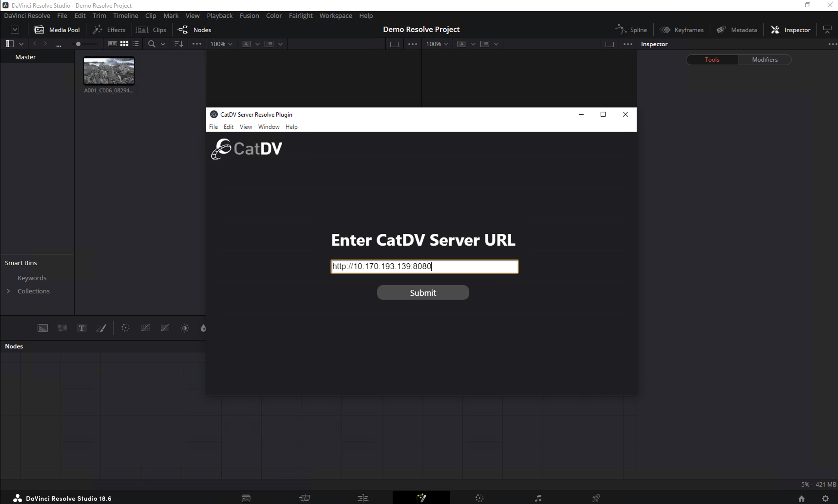Toggle left viewer single view icon
838x504 pixels.
[394, 44]
